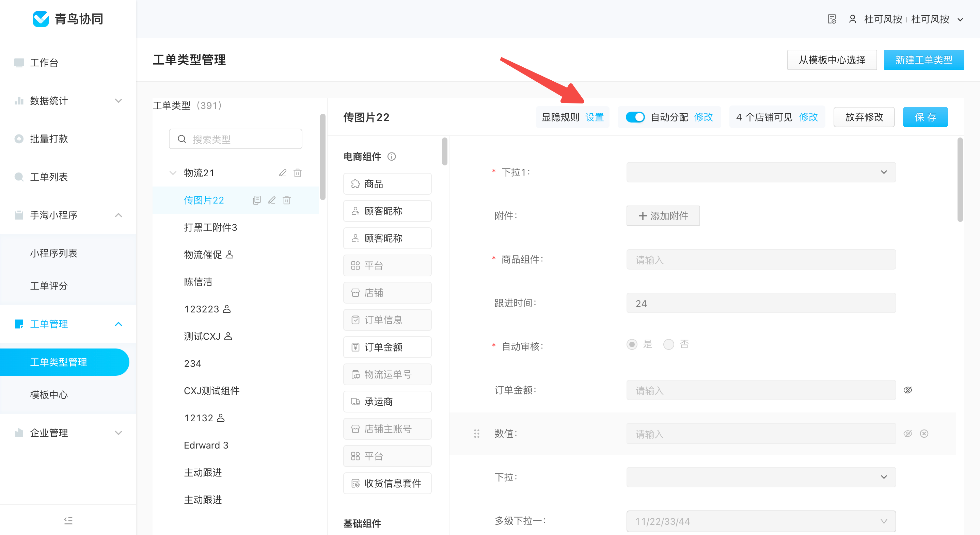The width and height of the screenshot is (980, 535).
Task: Click 修改 link for 店铺可见
Action: tap(808, 117)
